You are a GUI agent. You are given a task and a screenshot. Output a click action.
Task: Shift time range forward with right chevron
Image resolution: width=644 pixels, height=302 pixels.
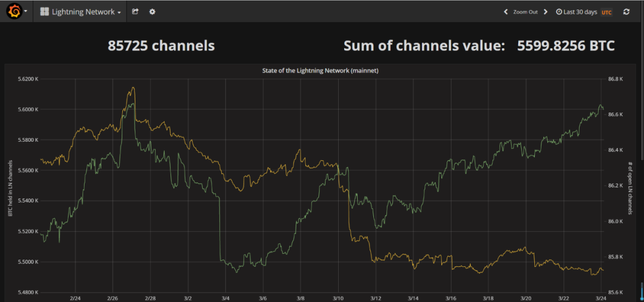pyautogui.click(x=546, y=12)
